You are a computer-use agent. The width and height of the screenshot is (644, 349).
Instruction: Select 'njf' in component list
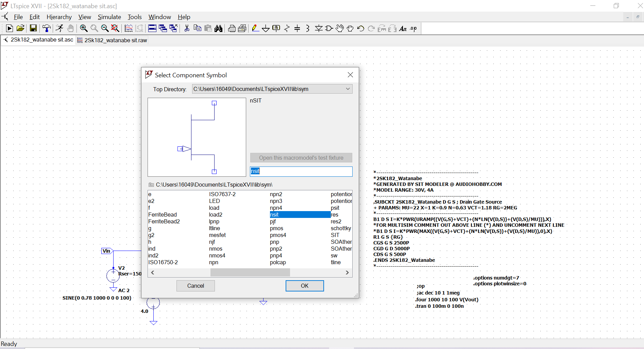click(x=212, y=242)
